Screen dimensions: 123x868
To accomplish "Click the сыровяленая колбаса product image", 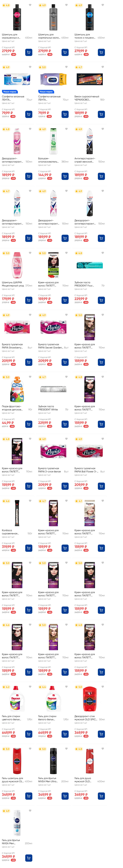I will point(17,513).
